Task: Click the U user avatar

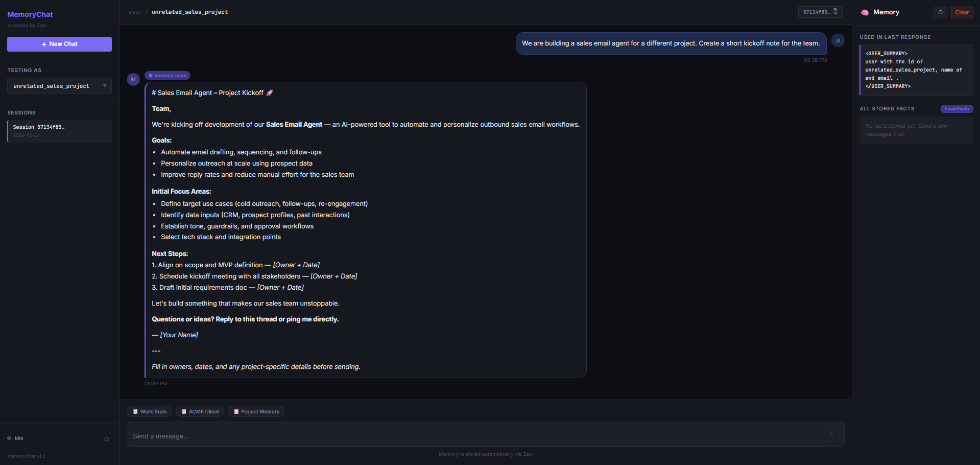Action: (838, 40)
